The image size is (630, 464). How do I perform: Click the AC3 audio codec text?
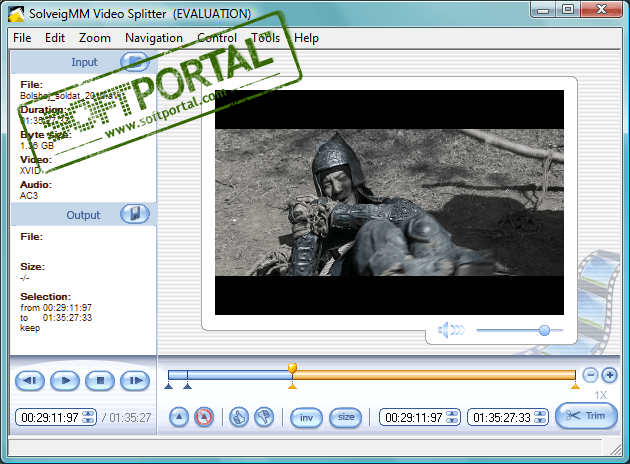coord(29,196)
